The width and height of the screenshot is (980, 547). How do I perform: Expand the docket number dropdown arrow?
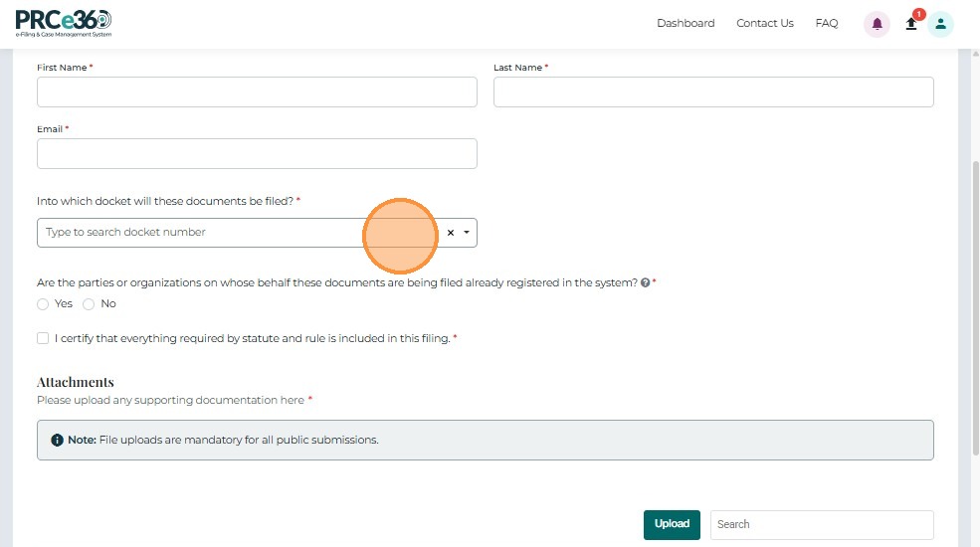[467, 233]
